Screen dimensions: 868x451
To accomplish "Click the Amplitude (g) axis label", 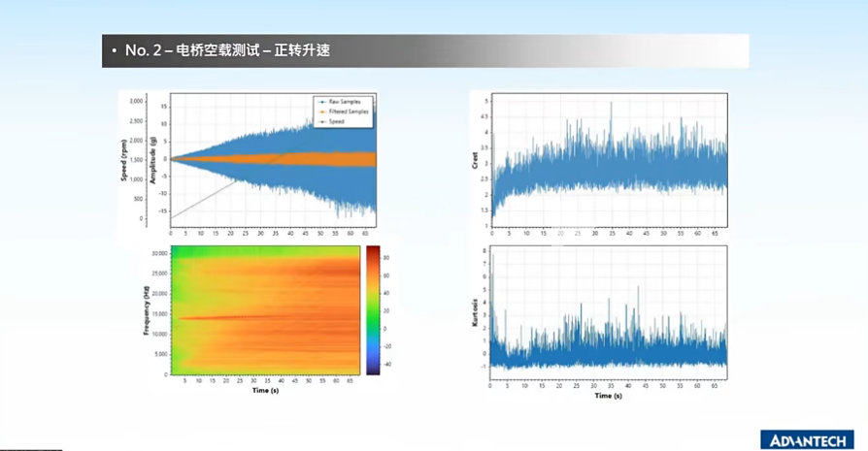I will click(x=153, y=160).
